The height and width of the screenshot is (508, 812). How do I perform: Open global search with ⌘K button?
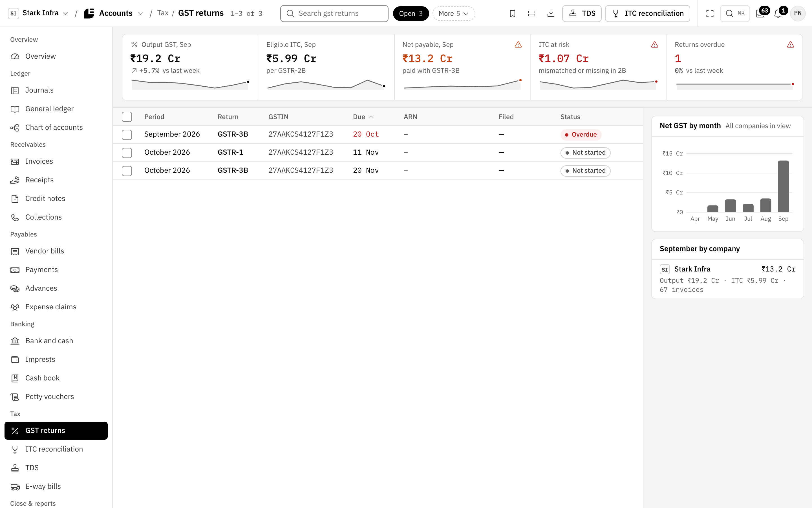coord(735,14)
